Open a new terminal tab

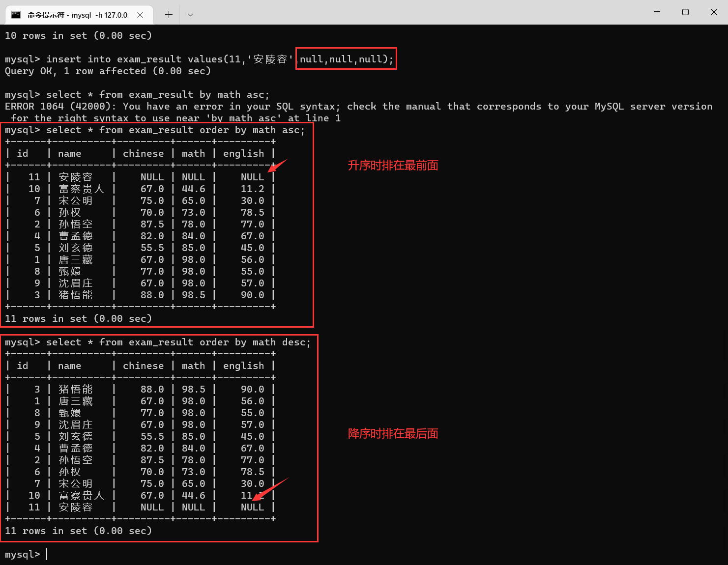coord(169,15)
